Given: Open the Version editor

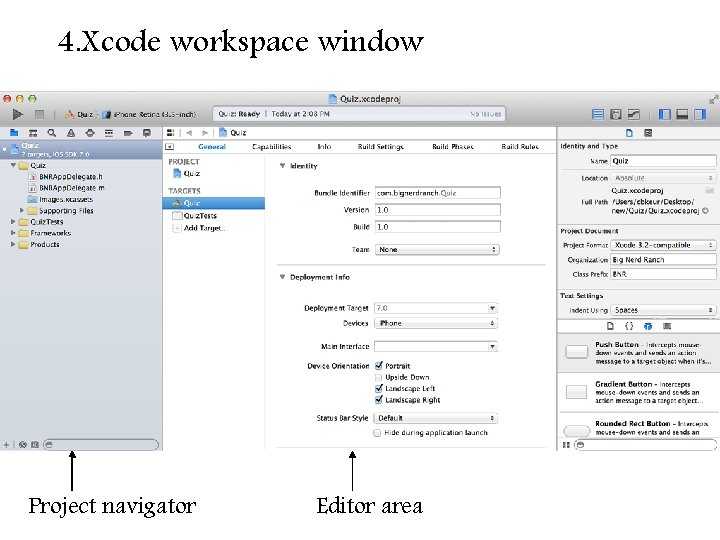Looking at the screenshot, I should coord(634,114).
